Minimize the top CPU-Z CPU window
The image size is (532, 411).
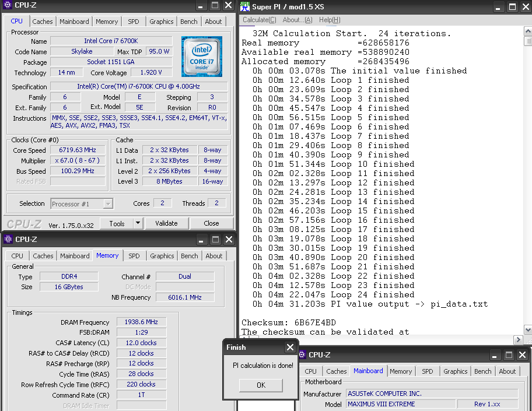(x=201, y=5)
